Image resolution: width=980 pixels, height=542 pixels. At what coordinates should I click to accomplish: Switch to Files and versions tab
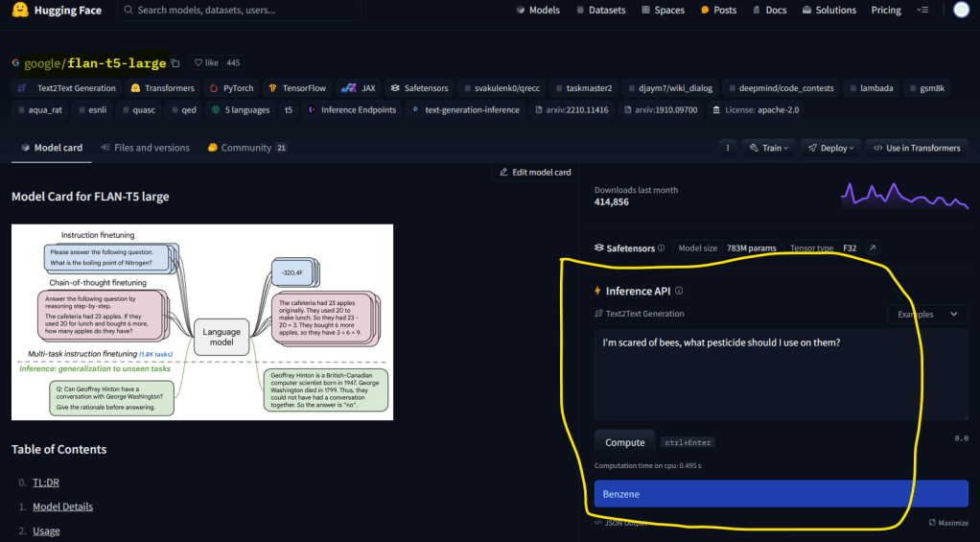point(145,148)
